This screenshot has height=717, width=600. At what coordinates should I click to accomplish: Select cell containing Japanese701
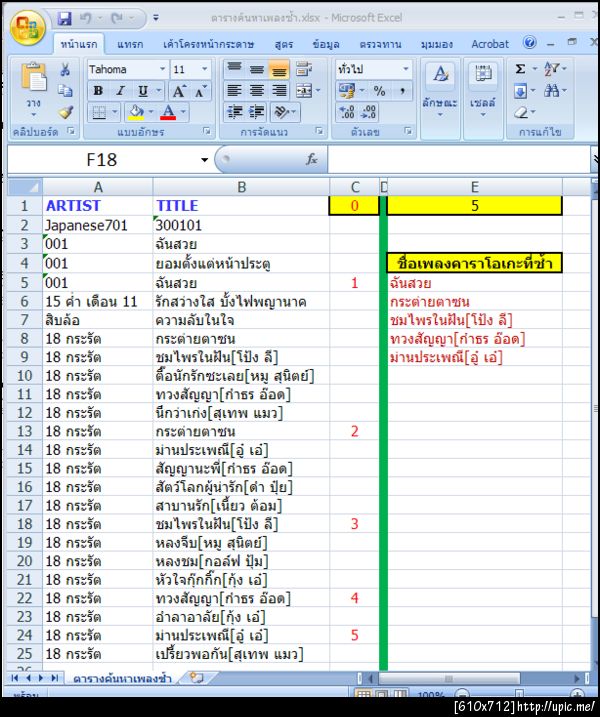click(98, 225)
